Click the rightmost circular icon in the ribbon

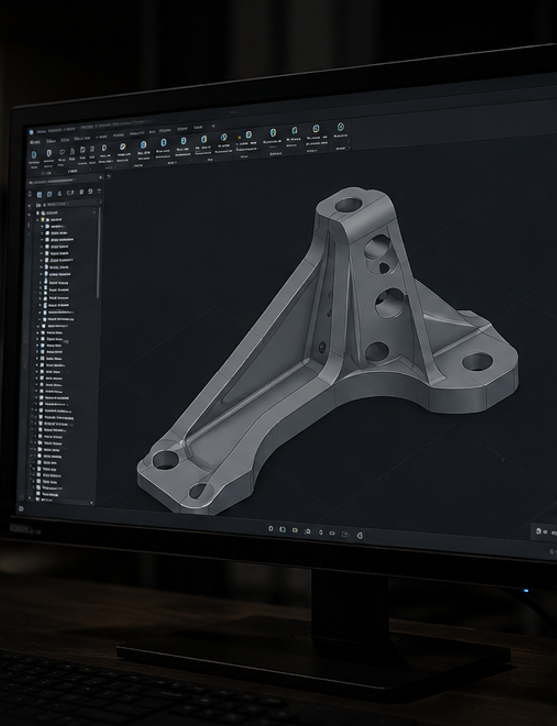pyautogui.click(x=341, y=126)
